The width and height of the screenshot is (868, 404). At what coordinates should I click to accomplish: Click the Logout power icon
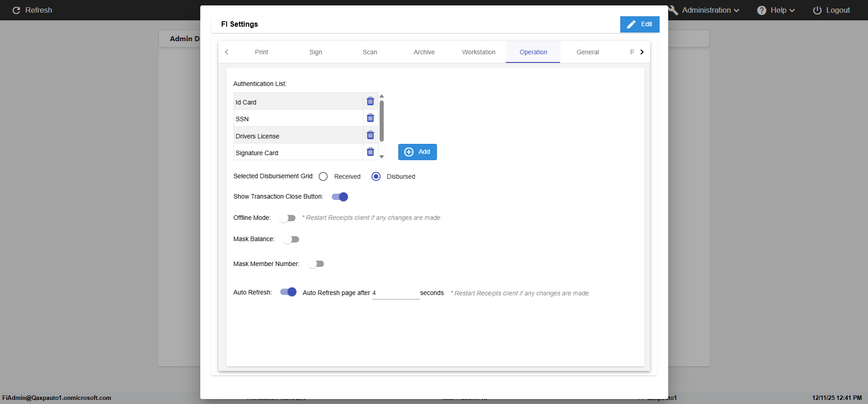coord(817,10)
